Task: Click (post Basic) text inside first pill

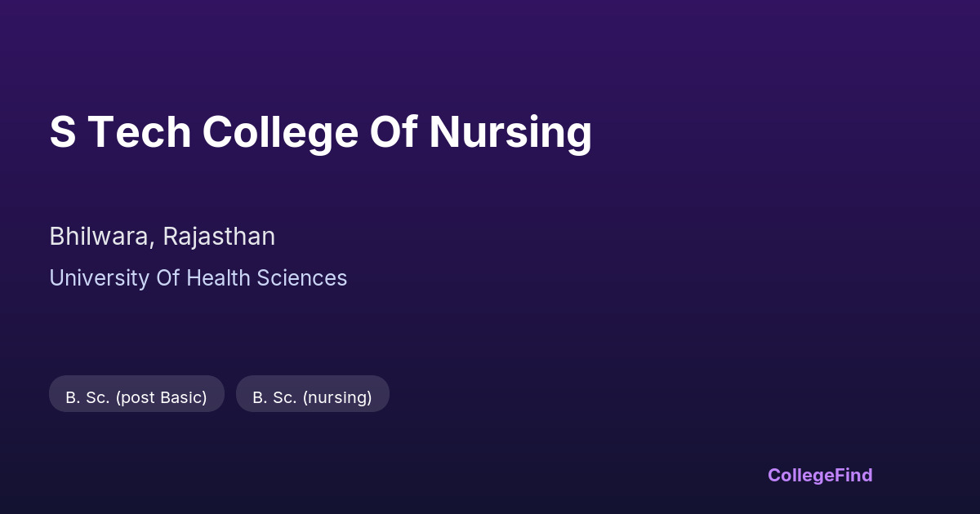Action: coord(161,397)
